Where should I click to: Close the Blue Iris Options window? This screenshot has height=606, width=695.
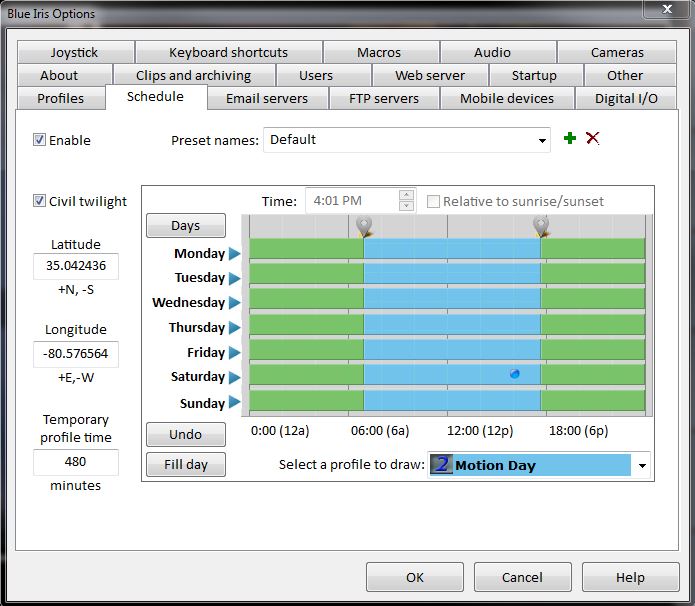667,9
